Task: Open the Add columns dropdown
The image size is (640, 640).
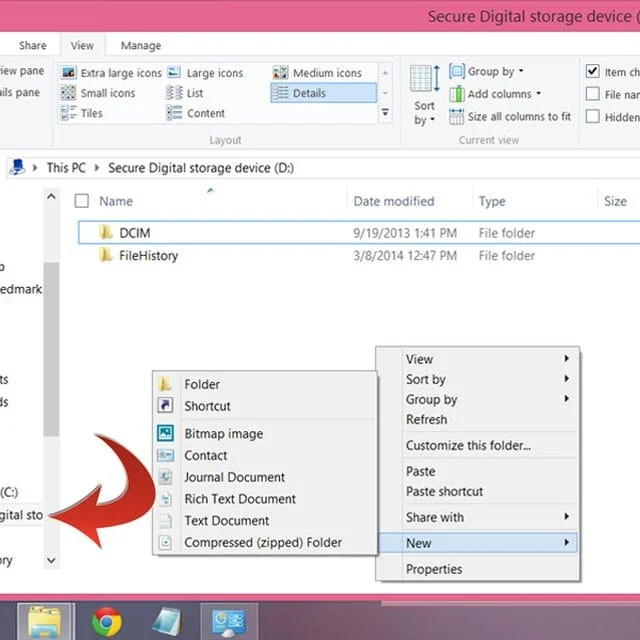Action: tap(495, 94)
